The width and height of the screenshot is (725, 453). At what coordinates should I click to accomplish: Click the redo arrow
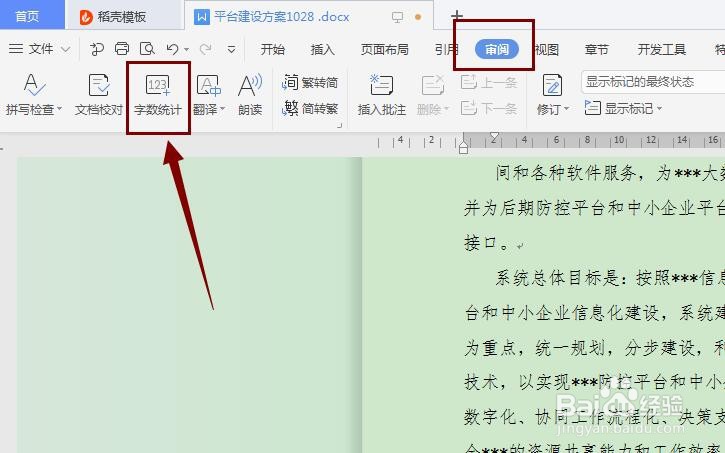pos(205,49)
